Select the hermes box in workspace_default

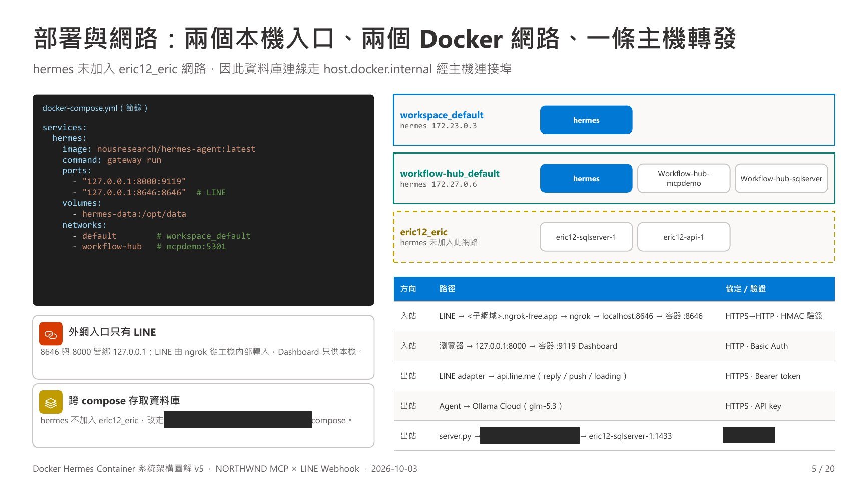586,120
